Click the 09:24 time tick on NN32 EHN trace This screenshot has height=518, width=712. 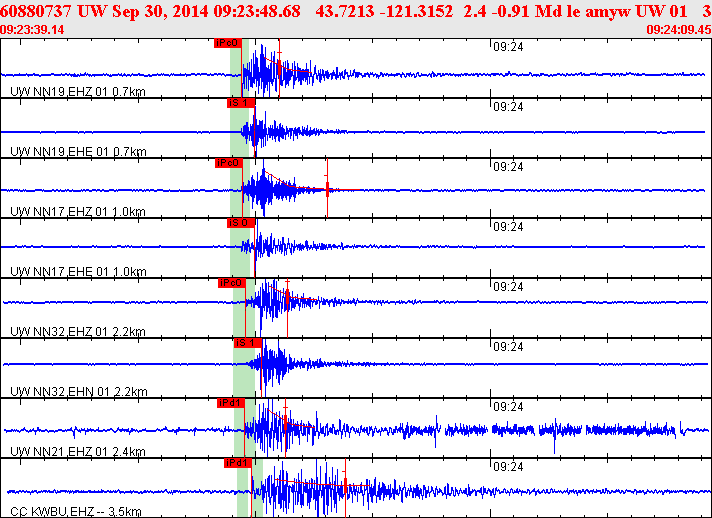(508, 346)
